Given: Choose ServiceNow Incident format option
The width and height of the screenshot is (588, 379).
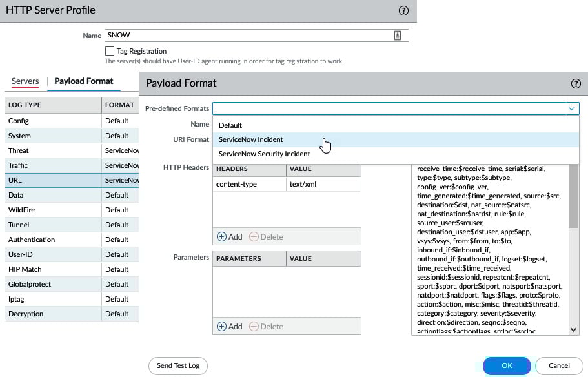Looking at the screenshot, I should (396, 139).
